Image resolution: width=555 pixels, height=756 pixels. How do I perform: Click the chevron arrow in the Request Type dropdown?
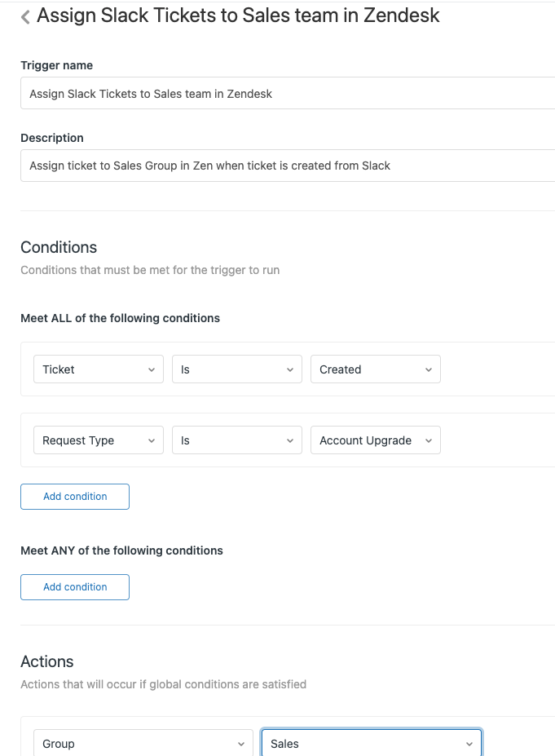pyautogui.click(x=152, y=440)
